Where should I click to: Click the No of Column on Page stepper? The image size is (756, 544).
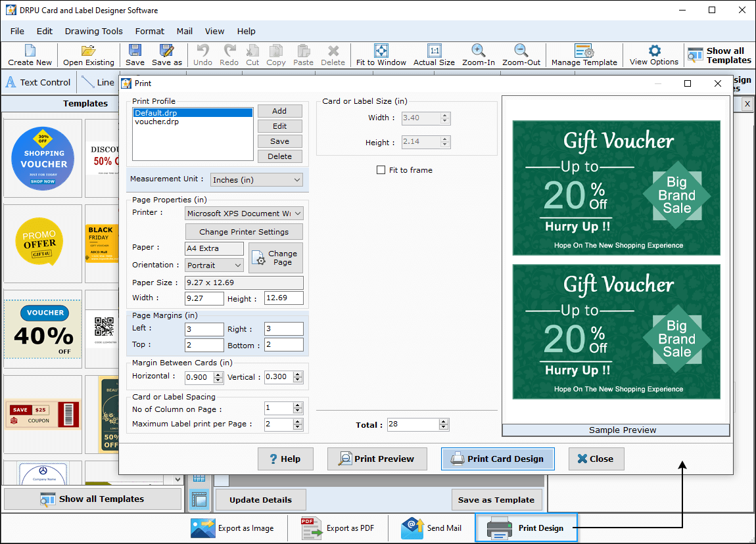coord(298,408)
